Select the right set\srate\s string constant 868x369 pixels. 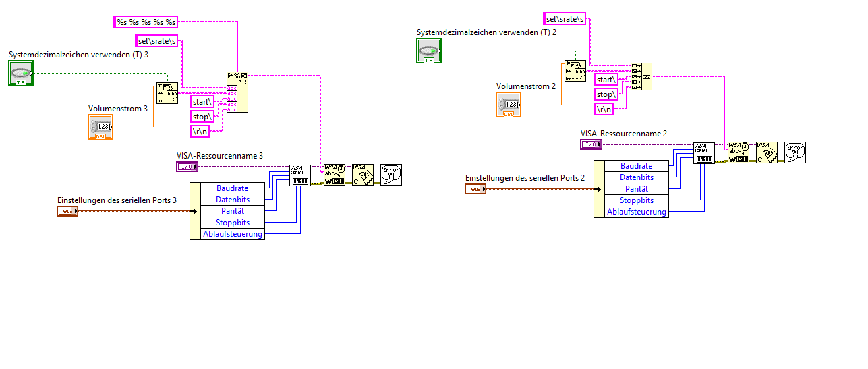(565, 19)
